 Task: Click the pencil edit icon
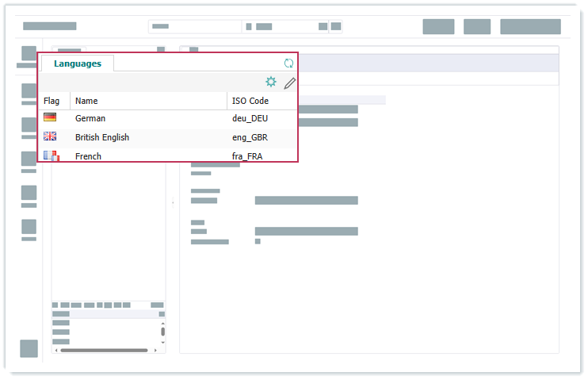tap(289, 83)
